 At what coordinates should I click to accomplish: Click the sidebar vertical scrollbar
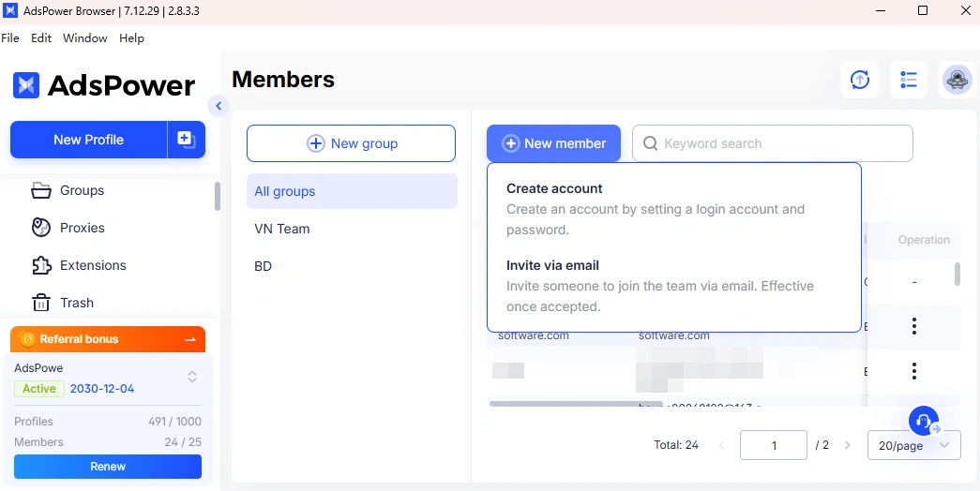tap(218, 196)
